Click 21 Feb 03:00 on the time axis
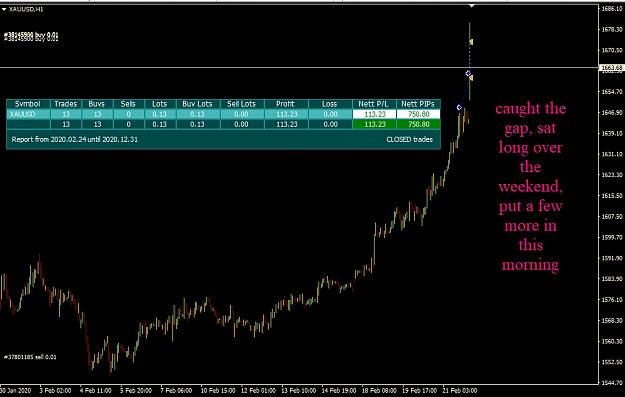The height and width of the screenshot is (397, 625). pyautogui.click(x=460, y=391)
